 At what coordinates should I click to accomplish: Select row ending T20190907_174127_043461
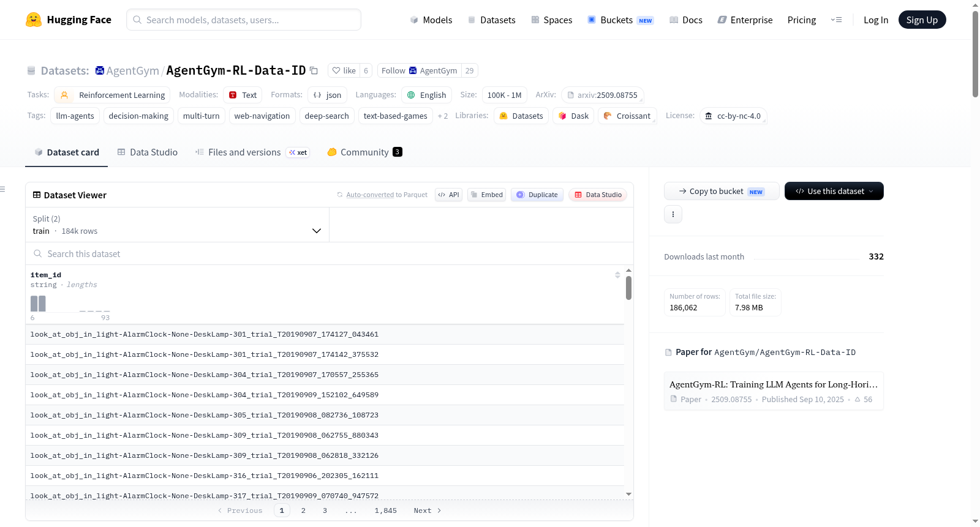[325, 334]
